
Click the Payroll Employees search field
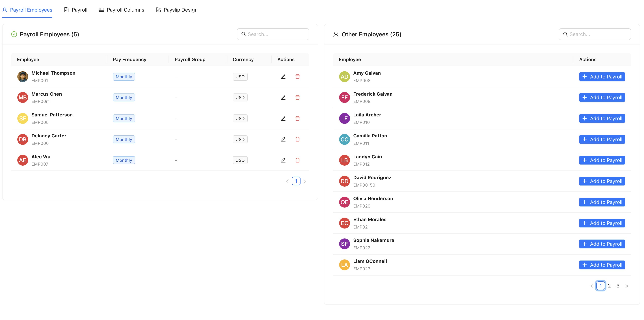coord(273,34)
